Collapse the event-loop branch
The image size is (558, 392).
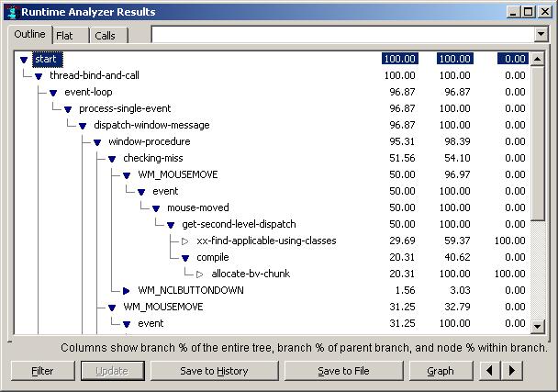click(x=53, y=93)
